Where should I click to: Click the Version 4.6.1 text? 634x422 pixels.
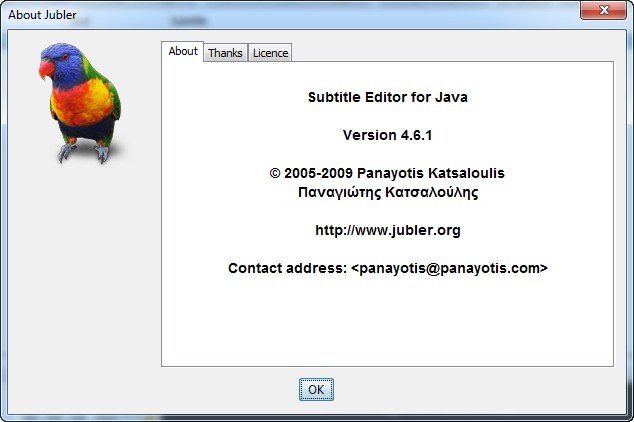tap(387, 135)
